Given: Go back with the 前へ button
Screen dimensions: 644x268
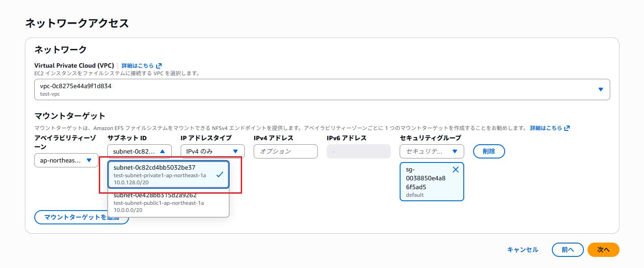Looking at the screenshot, I should [x=567, y=250].
